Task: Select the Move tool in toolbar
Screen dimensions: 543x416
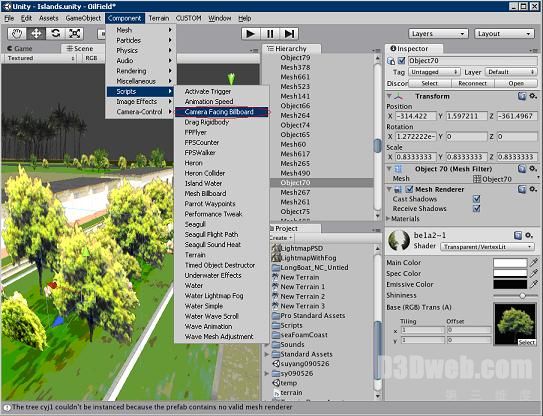Action: [x=36, y=34]
